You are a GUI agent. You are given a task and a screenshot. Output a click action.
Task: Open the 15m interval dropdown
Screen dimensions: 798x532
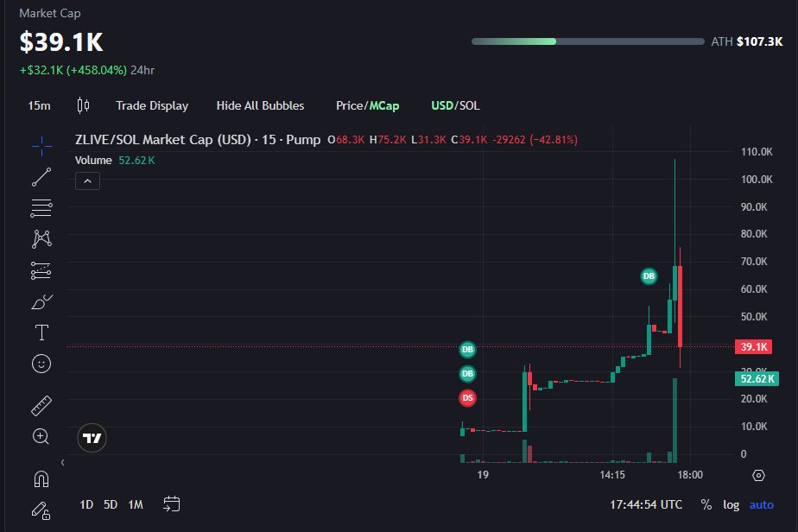coord(39,105)
